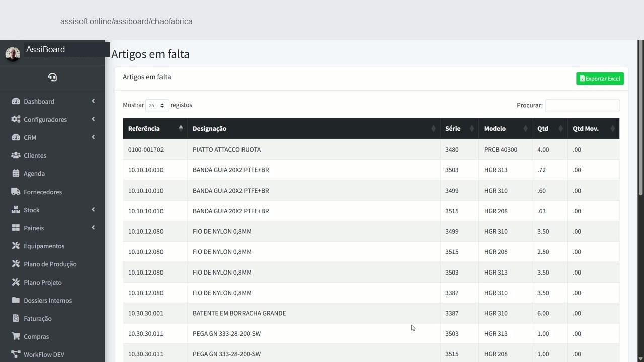The width and height of the screenshot is (644, 362).
Task: Expand the Configuradores menu chevron
Action: pos(93,119)
